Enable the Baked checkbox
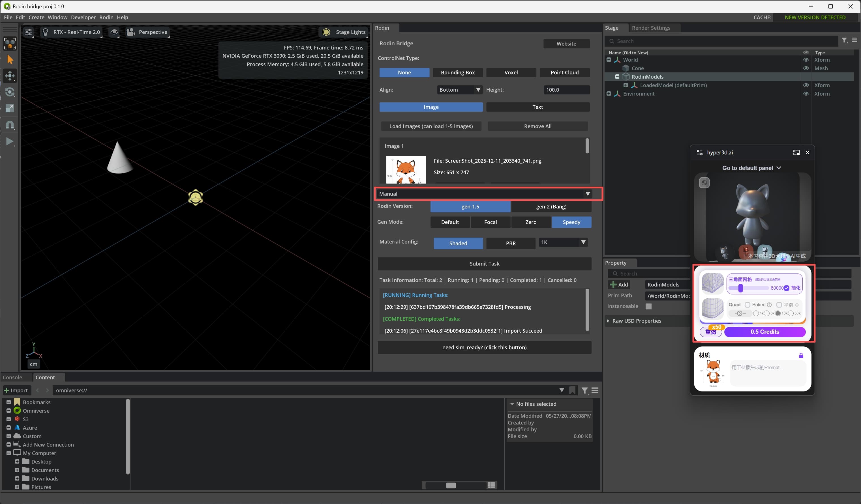This screenshot has width=861, height=504. (x=748, y=305)
